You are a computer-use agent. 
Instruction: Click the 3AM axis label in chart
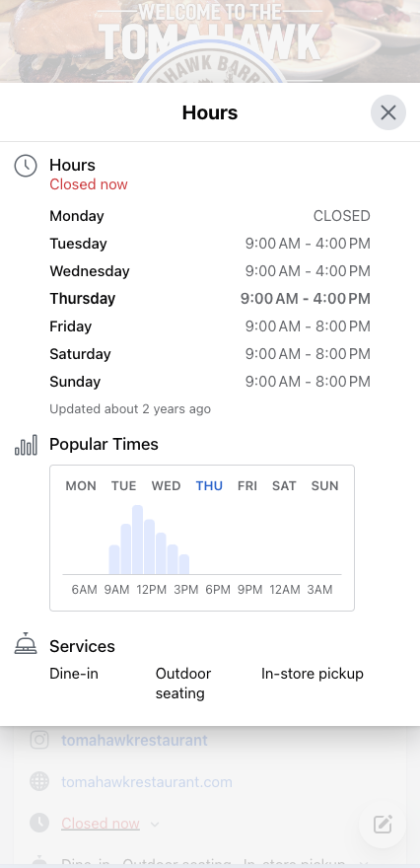(x=319, y=590)
